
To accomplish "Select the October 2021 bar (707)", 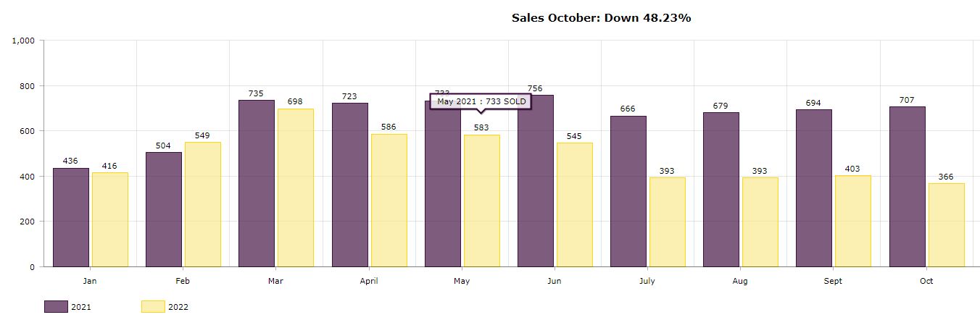I will (908, 187).
